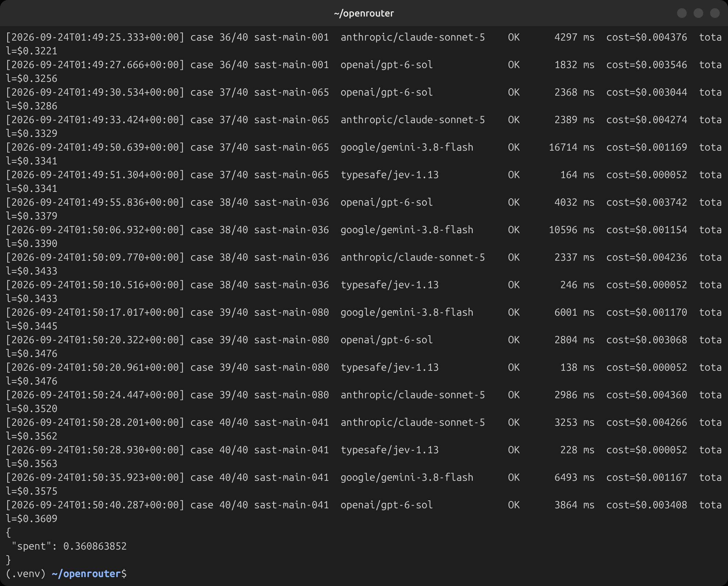
Task: Click the total "l=$0.3445"
Action: 32,326
